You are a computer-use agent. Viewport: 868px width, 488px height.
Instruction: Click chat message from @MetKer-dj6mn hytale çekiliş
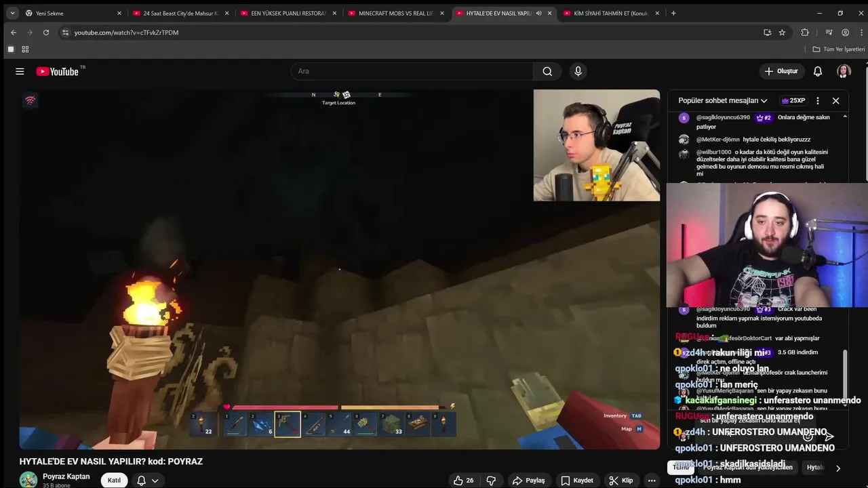755,140
